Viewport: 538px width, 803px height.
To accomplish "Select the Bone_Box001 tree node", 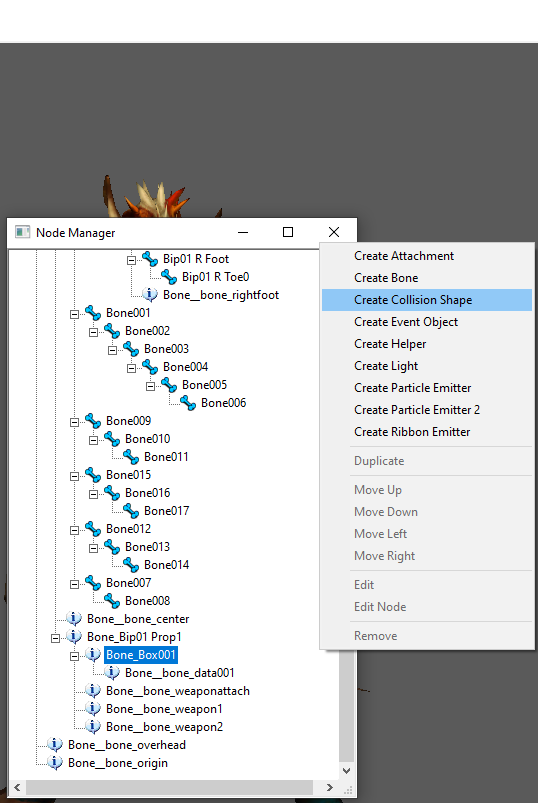I will (x=141, y=655).
